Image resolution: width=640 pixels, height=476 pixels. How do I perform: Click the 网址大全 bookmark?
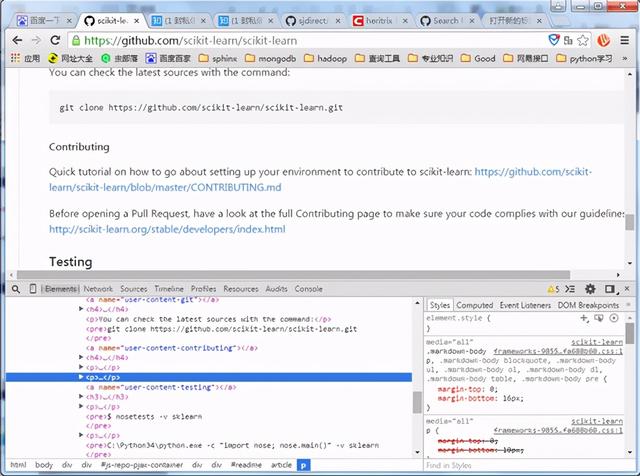(70, 58)
